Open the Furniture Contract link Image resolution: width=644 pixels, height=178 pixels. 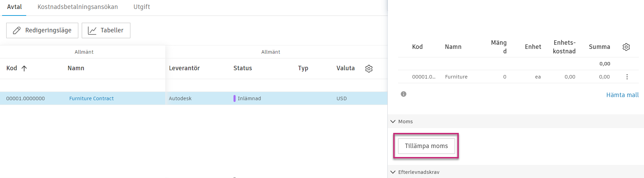[x=91, y=98]
